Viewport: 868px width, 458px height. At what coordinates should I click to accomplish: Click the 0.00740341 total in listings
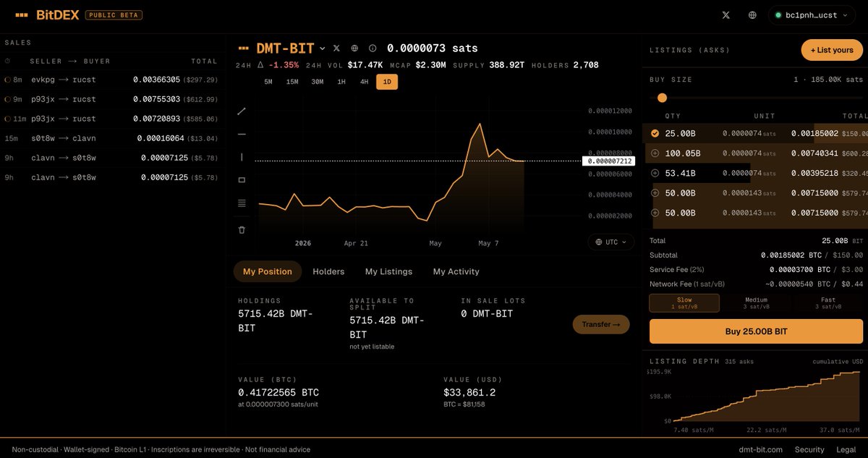(814, 153)
